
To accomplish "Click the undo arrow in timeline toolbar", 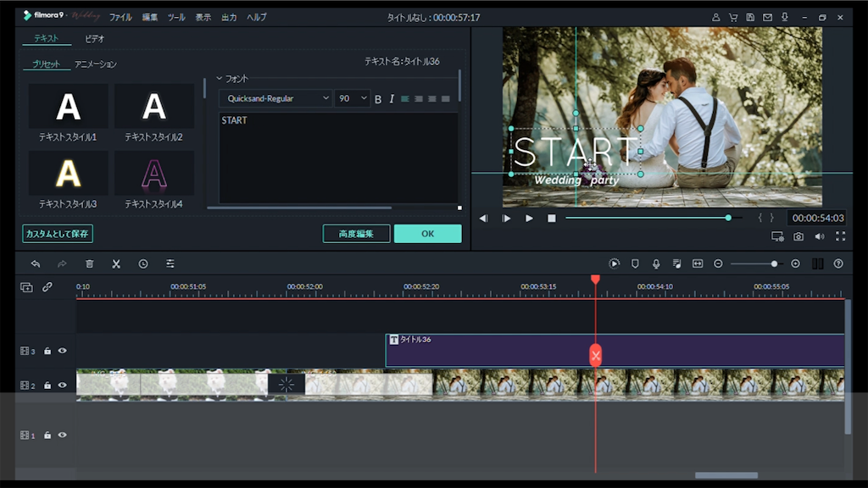I will tap(36, 264).
